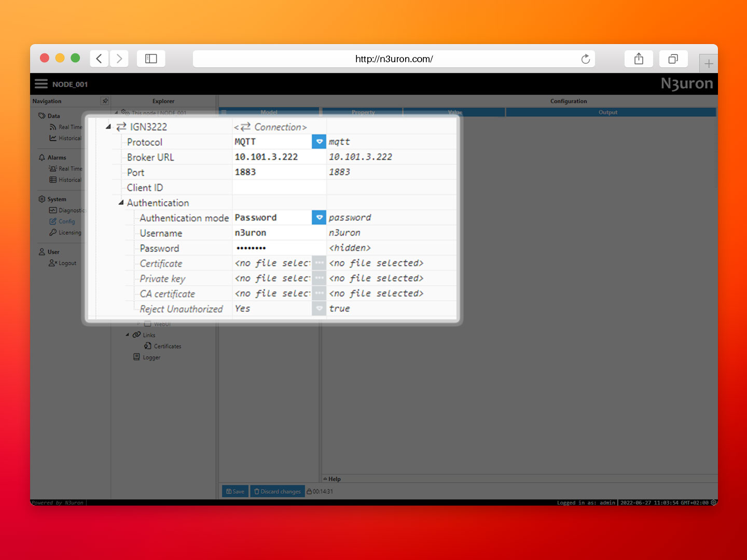Image resolution: width=747 pixels, height=560 pixels.
Task: Switch focus to the Explorer panel header
Action: point(163,101)
